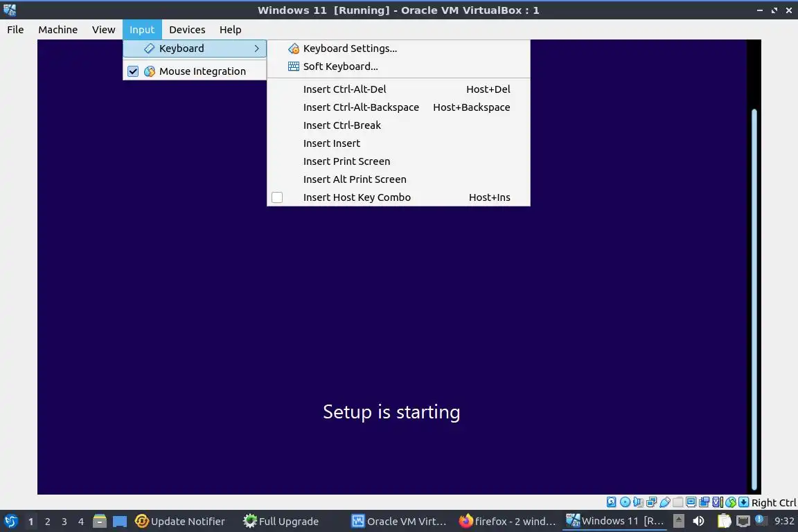Click the Keyboard menu item icon
This screenshot has width=798, height=532.
[149, 48]
